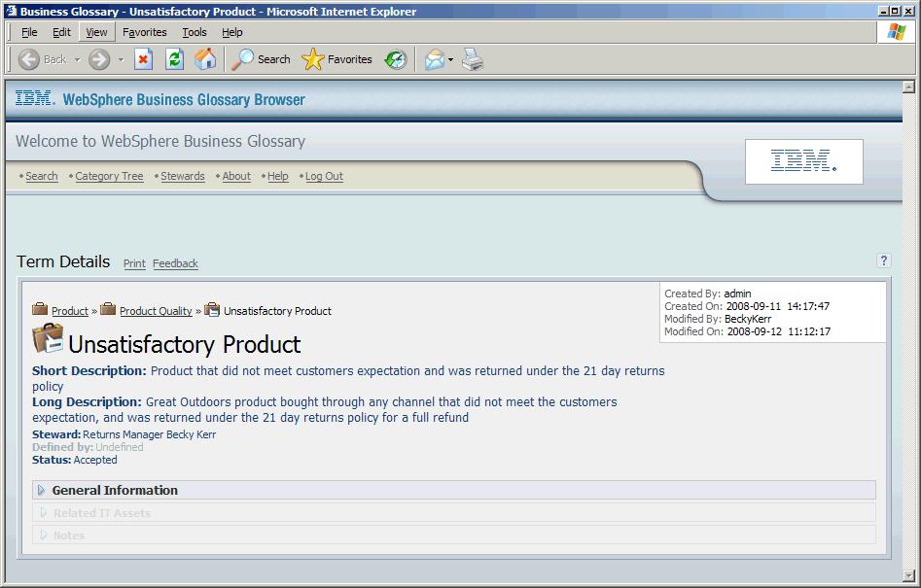Click the Help navigation link
The height and width of the screenshot is (588, 921).
pos(278,176)
